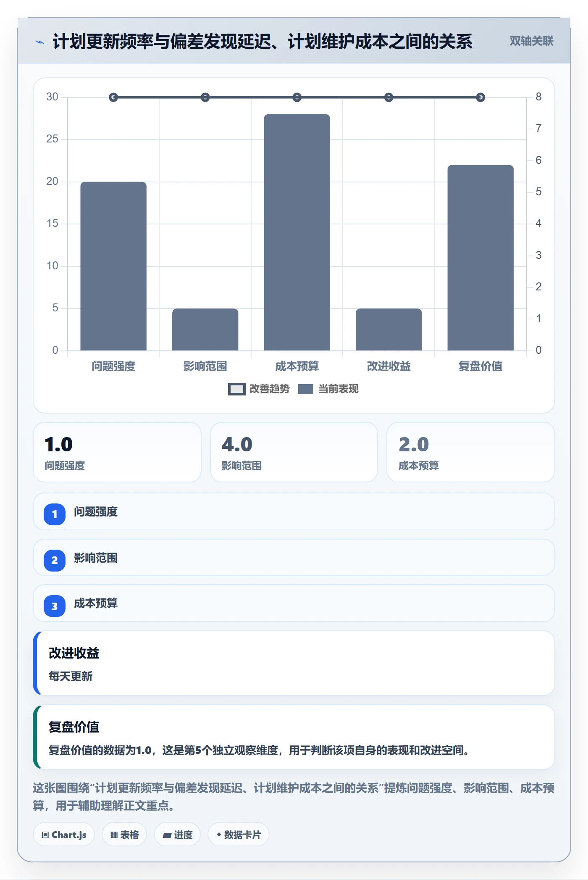
Task: Open the 1.0 问题强度 stat card
Action: pyautogui.click(x=117, y=452)
